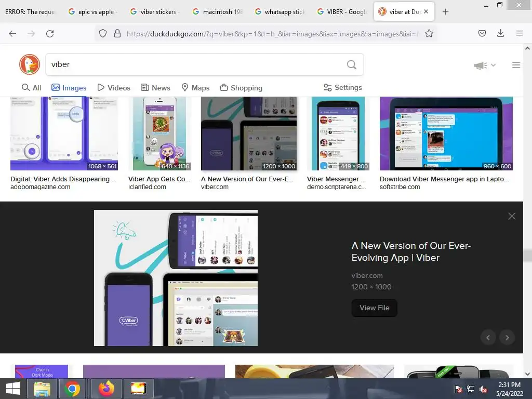Bookmark this page with the star

point(429,34)
